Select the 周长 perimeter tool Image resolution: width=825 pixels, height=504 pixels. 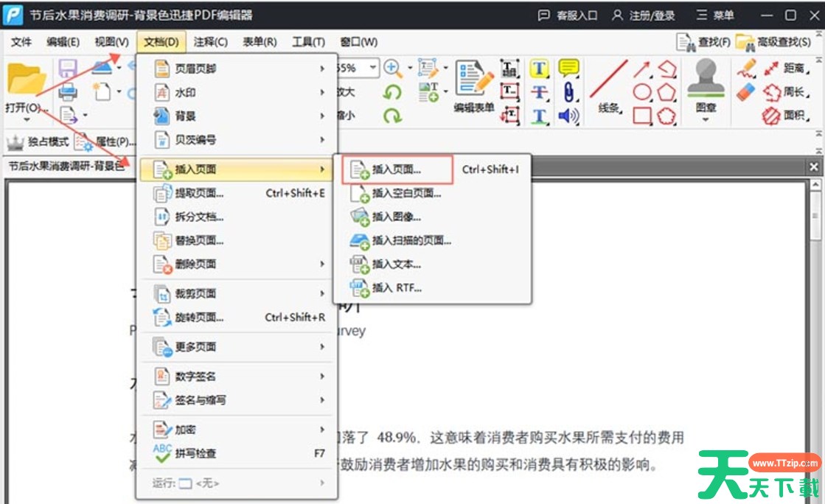pyautogui.click(x=787, y=92)
